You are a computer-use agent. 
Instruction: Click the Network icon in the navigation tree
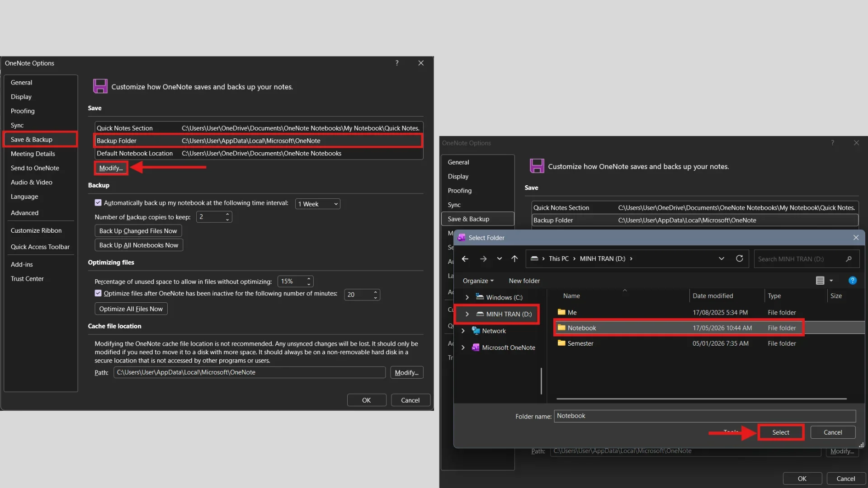(x=476, y=331)
